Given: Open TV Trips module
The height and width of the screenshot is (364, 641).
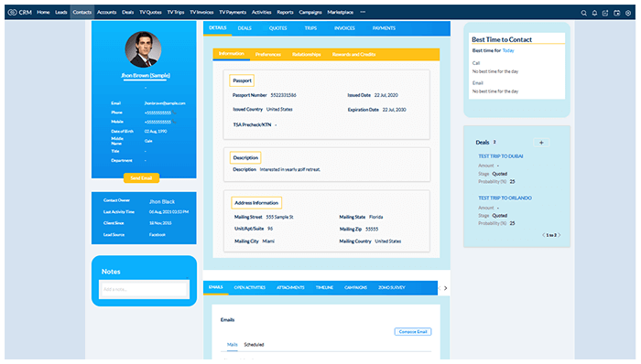Looking at the screenshot, I should [x=176, y=12].
